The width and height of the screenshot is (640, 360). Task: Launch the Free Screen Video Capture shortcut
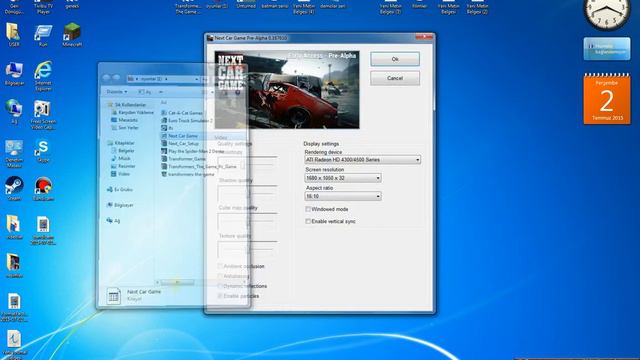42,115
